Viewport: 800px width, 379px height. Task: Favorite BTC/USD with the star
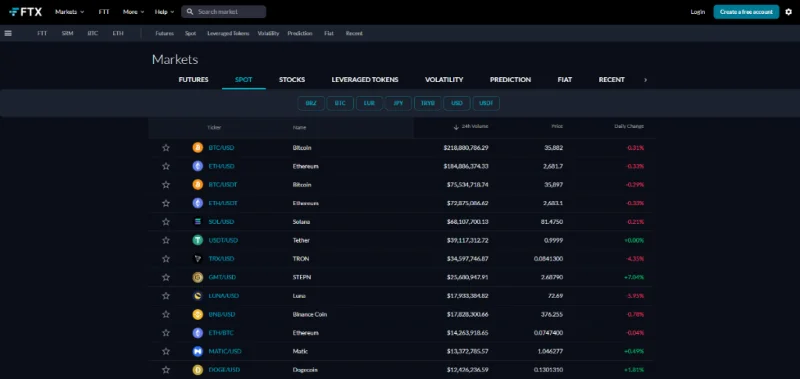[x=165, y=147]
